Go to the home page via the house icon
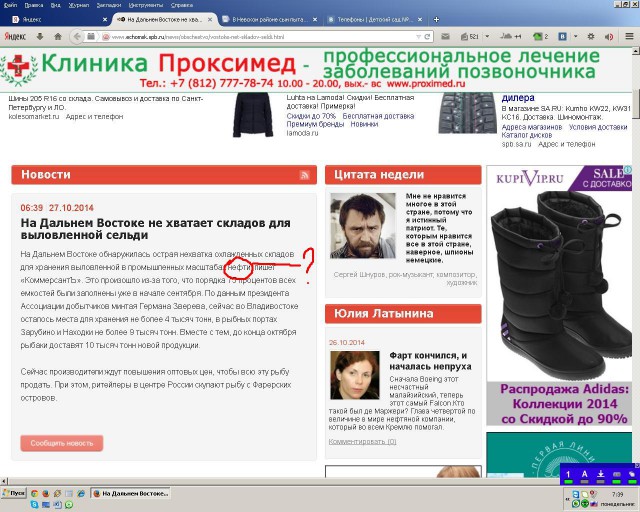The height and width of the screenshot is (512, 640). 58,37
